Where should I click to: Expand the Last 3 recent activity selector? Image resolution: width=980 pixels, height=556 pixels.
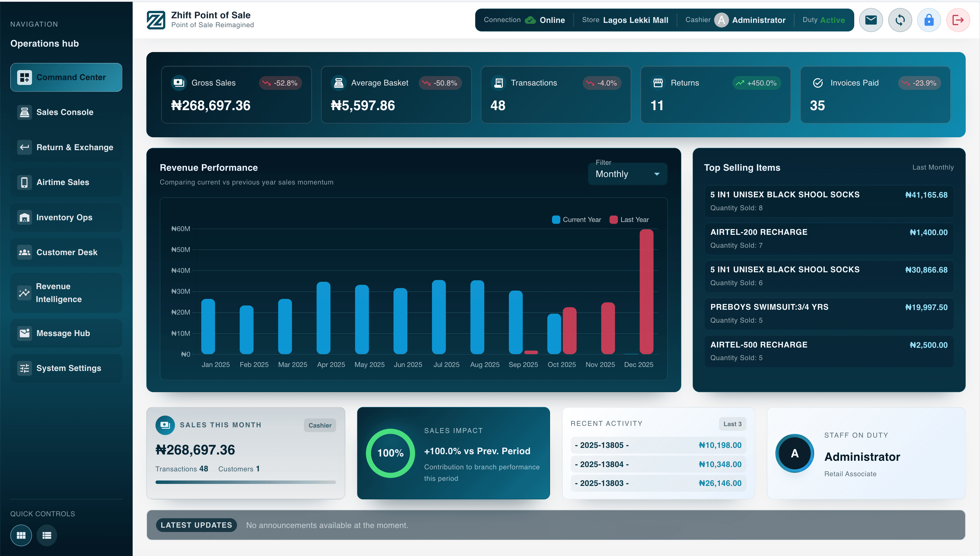click(732, 424)
